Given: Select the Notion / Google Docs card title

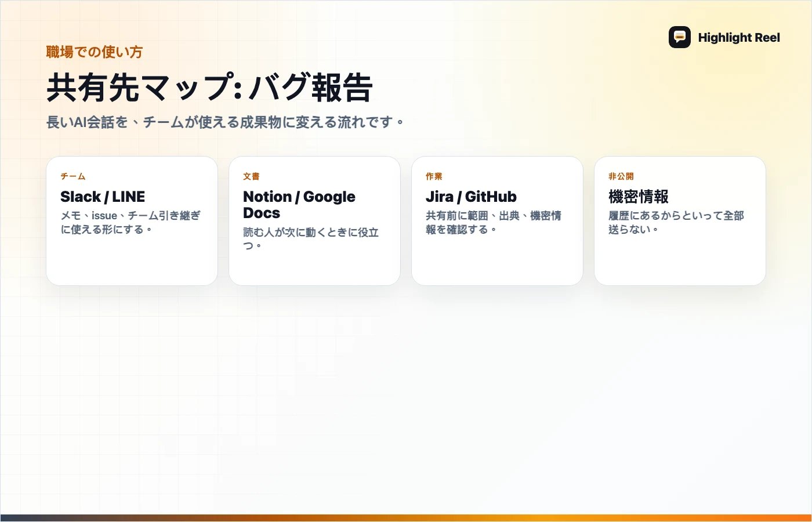Looking at the screenshot, I should [299, 205].
